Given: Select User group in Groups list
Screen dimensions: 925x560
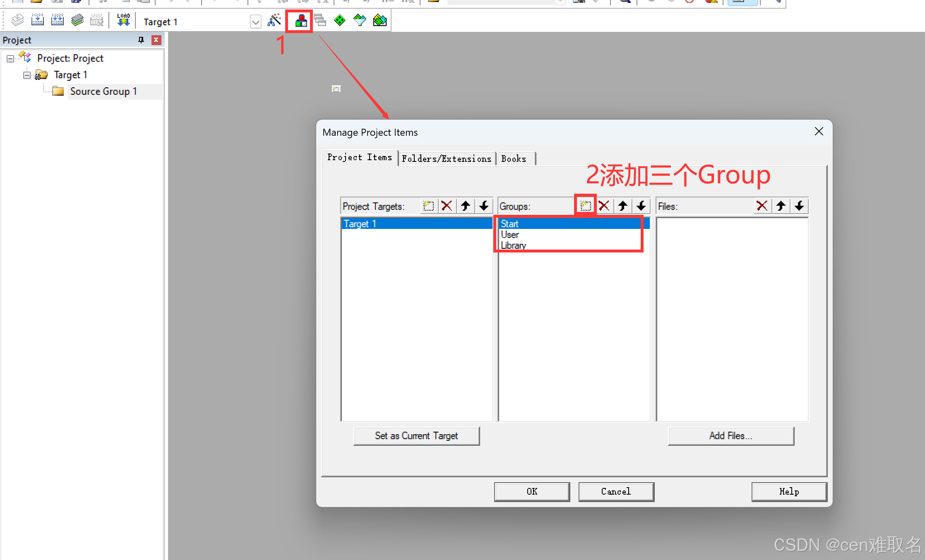Looking at the screenshot, I should pyautogui.click(x=510, y=235).
